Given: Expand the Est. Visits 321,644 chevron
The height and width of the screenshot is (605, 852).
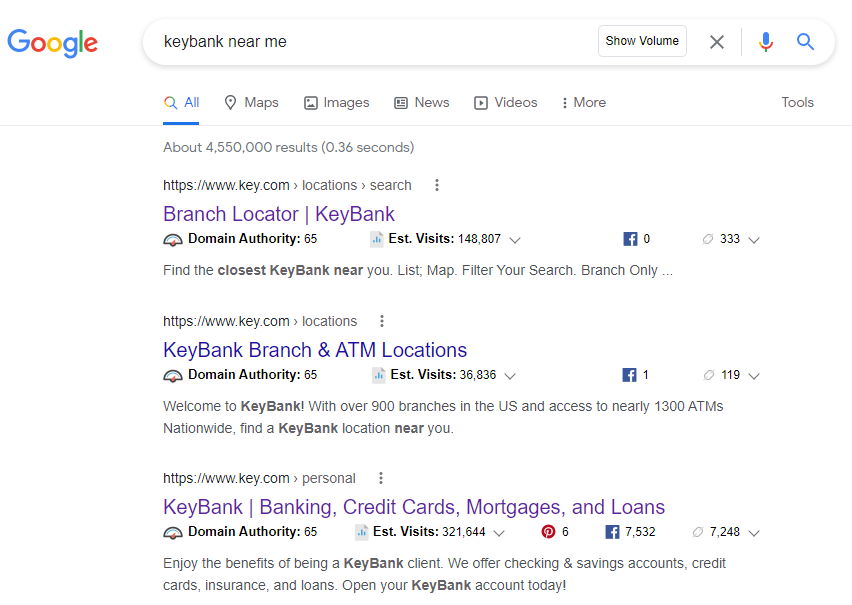Looking at the screenshot, I should point(499,533).
